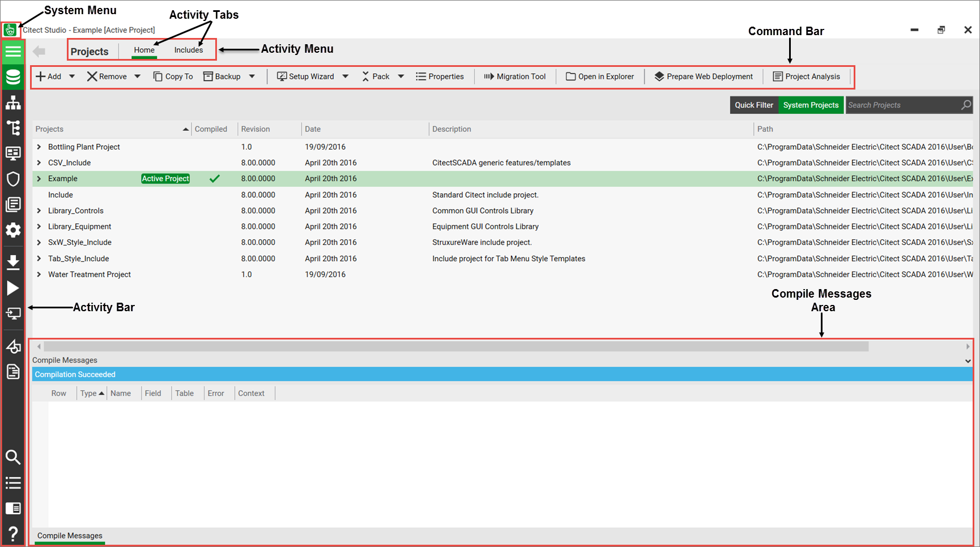Image resolution: width=980 pixels, height=547 pixels.
Task: Click the Open in Explorer button
Action: (x=600, y=77)
